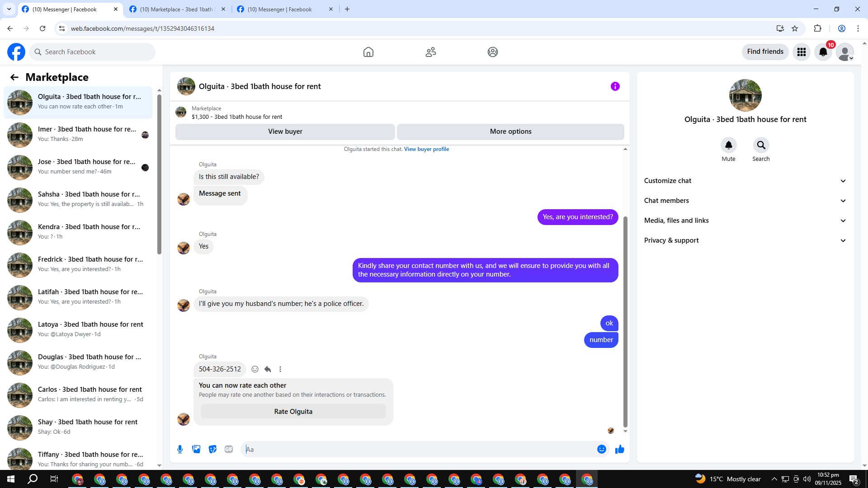Click the message composer text field
868x488 pixels.
[x=420, y=449]
